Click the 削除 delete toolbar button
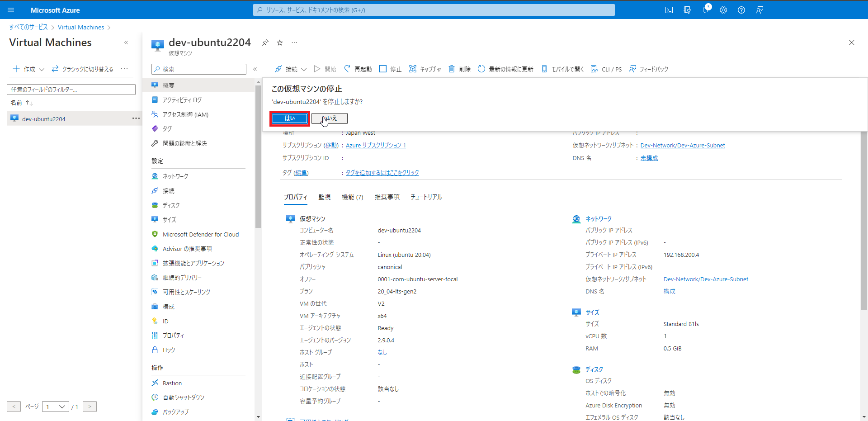 click(459, 69)
